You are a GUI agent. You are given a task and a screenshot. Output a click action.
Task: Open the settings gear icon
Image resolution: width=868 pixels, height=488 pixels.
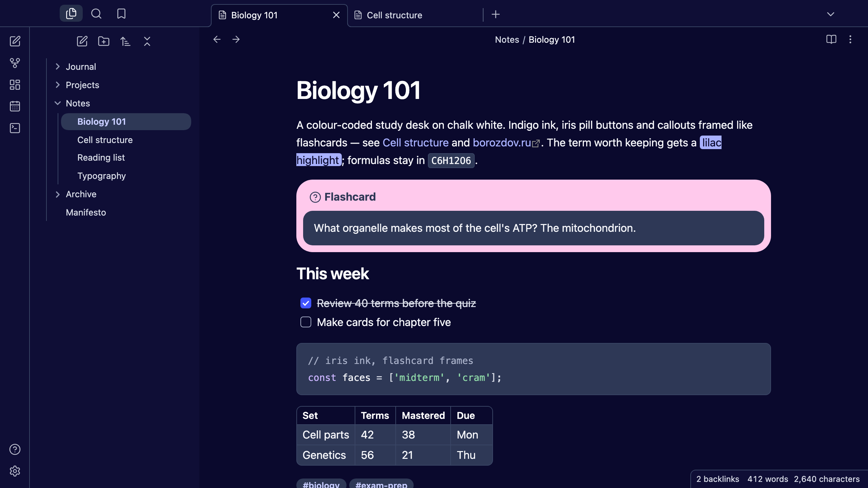(x=15, y=471)
